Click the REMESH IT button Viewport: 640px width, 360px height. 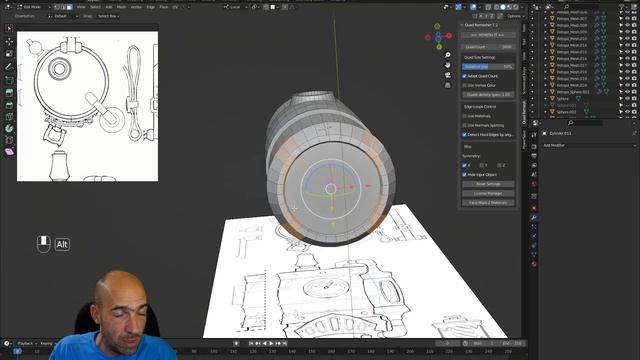[x=488, y=35]
